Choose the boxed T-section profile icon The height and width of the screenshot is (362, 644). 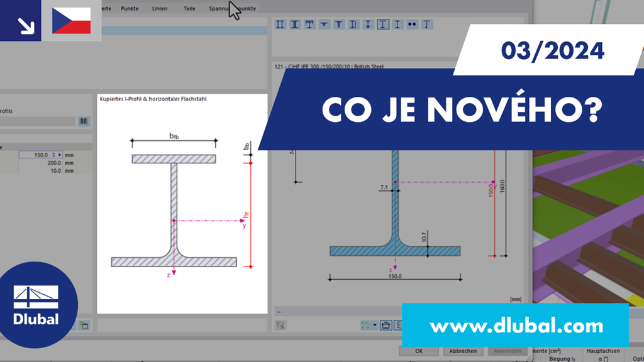(309, 25)
